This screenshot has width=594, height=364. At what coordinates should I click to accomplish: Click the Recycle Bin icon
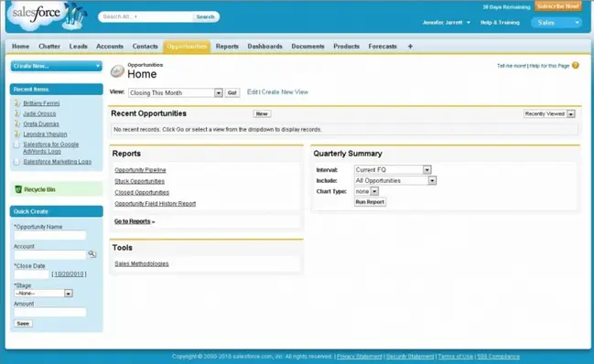tap(18, 189)
